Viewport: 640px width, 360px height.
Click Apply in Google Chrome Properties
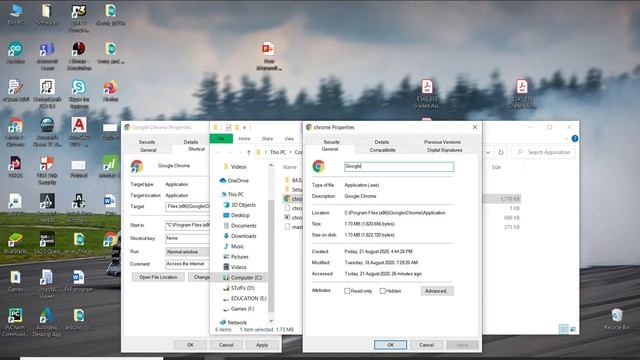262,345
